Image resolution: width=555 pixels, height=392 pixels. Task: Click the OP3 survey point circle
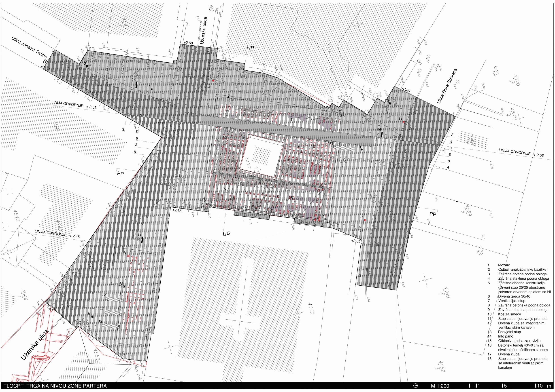(x=480, y=247)
